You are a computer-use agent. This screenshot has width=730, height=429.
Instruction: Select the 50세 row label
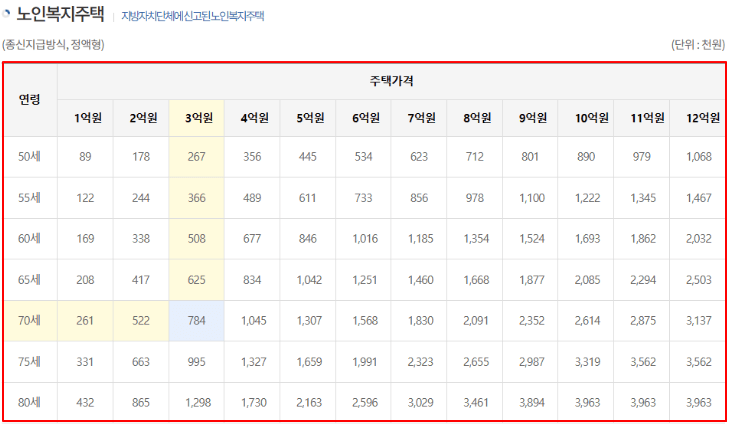[x=30, y=157]
